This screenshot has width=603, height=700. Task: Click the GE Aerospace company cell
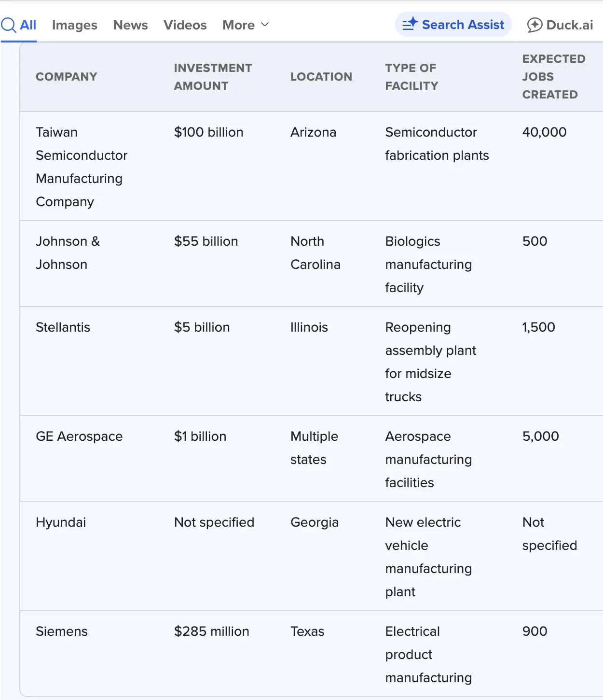pos(79,436)
